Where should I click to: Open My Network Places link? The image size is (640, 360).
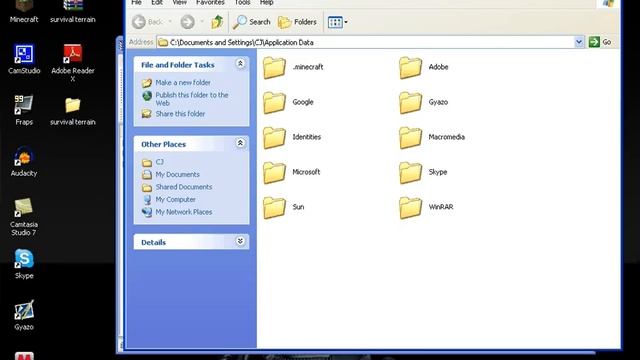[177, 212]
